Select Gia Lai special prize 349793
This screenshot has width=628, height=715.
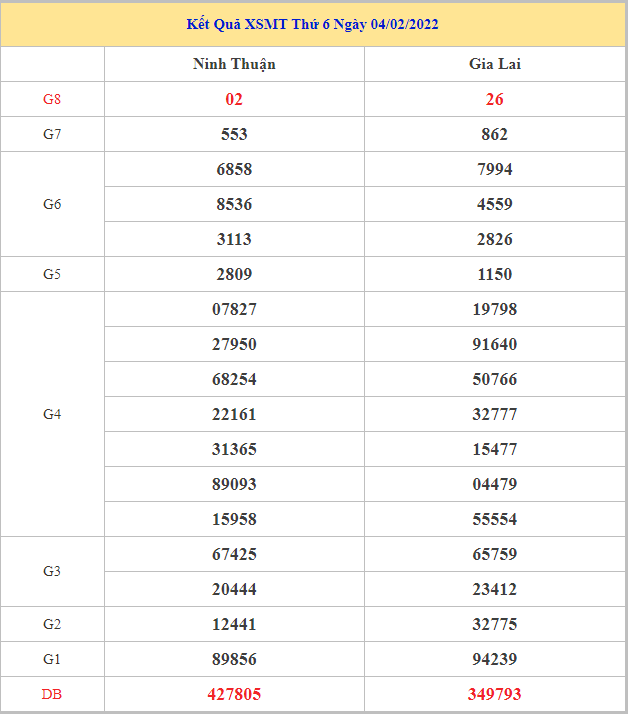[494, 694]
